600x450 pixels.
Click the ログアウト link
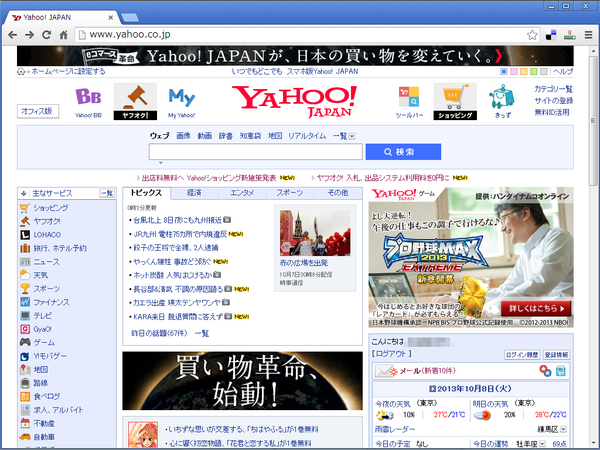[391, 354]
